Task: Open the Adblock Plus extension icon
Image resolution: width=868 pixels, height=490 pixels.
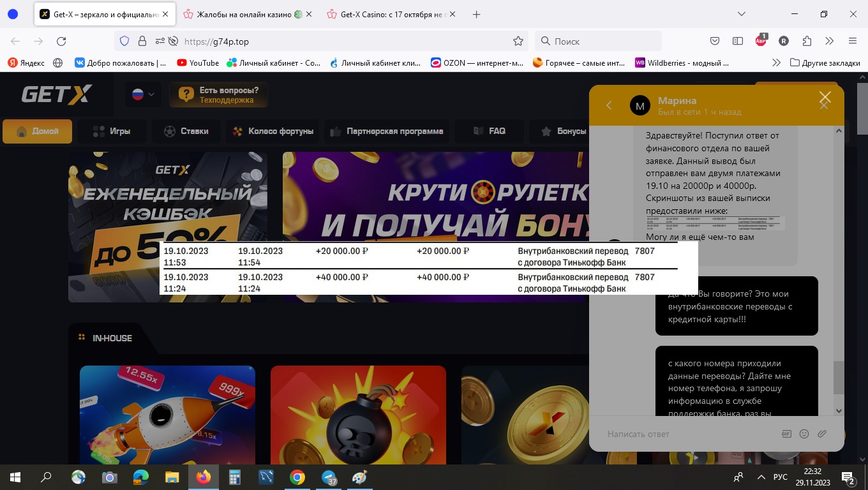Action: [761, 40]
